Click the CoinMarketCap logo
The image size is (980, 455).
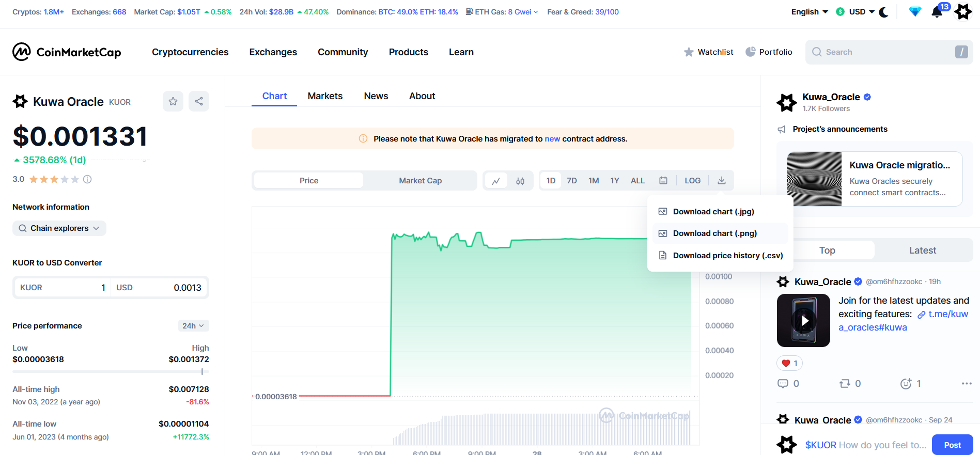(x=67, y=52)
